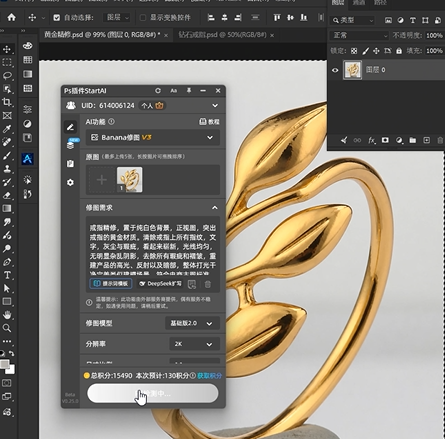This screenshot has width=445, height=439.
Task: Click the 个人 membership badge
Action: pyautogui.click(x=152, y=106)
